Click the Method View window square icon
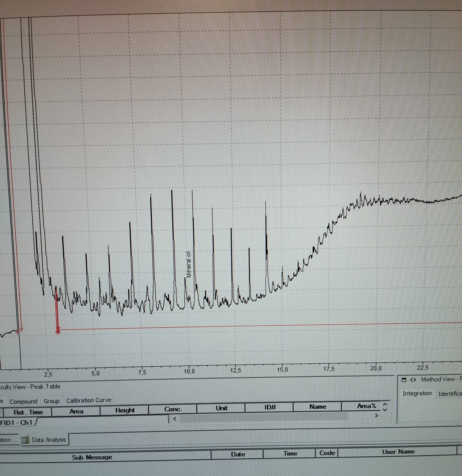The image size is (462, 476). point(404,380)
